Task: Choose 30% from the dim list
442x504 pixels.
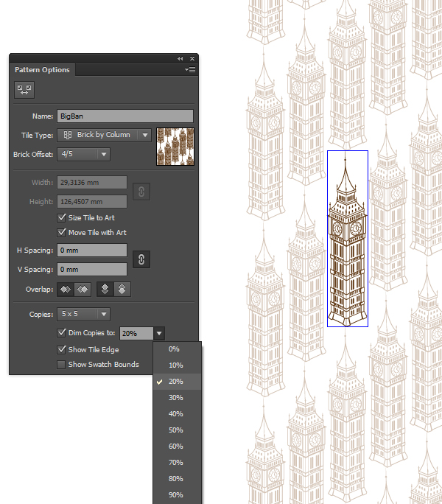Action: (x=177, y=398)
